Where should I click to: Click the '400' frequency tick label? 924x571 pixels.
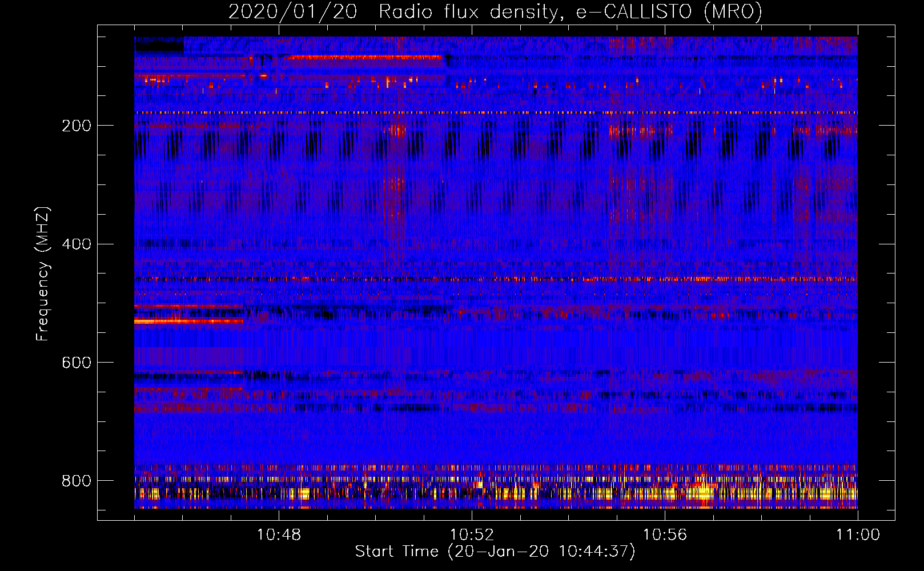tap(76, 244)
